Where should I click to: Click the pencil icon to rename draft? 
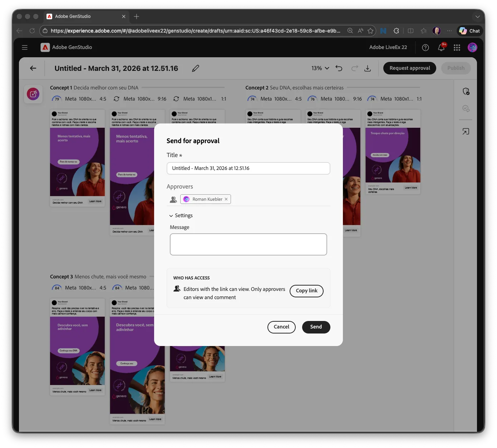pyautogui.click(x=196, y=68)
